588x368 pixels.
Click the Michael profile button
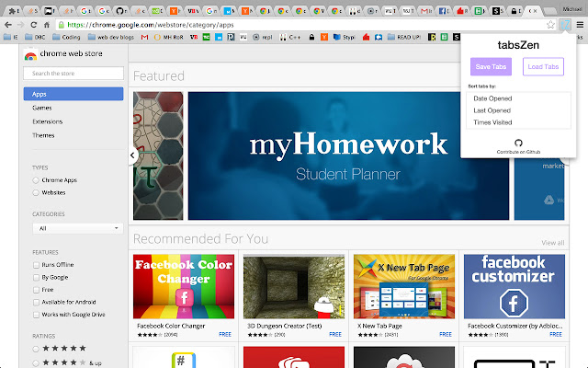[571, 9]
